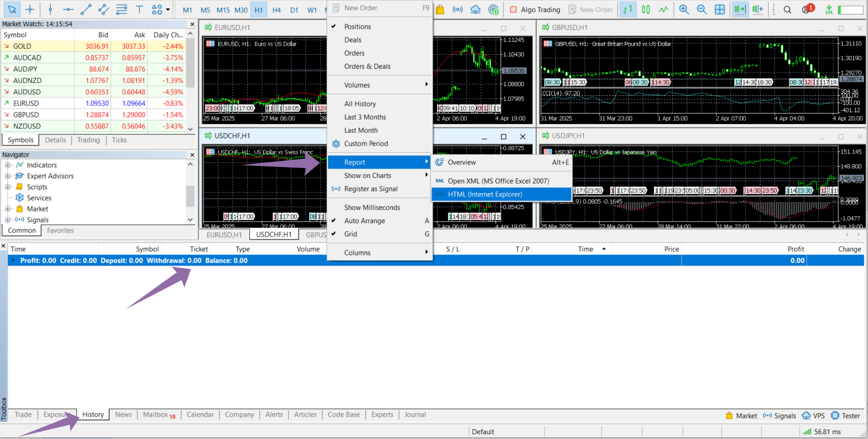Open the Show on Charts submenu
The width and height of the screenshot is (868, 439).
pos(380,175)
